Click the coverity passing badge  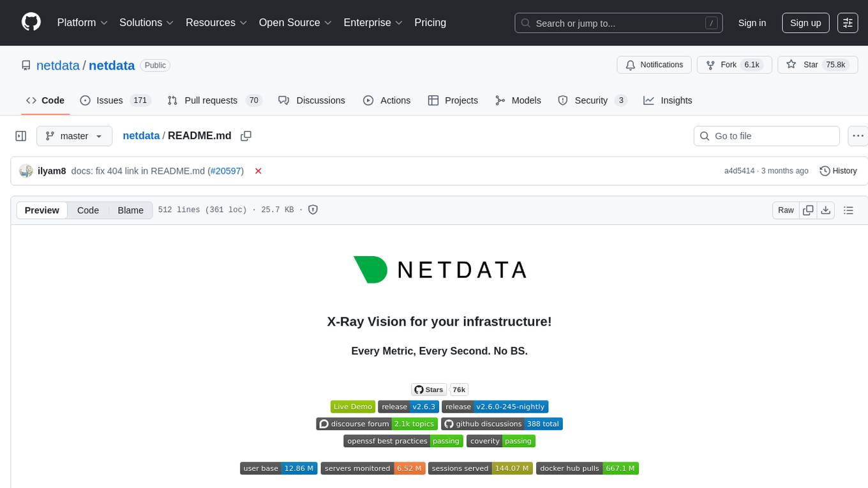(501, 441)
